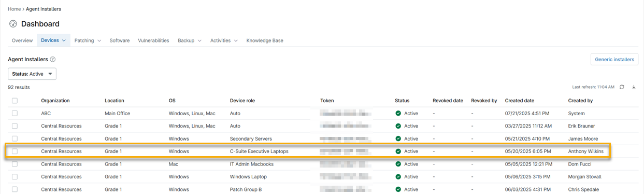Click creator name Chris Spedale
Screen dimensions: 644x194
(x=584, y=189)
